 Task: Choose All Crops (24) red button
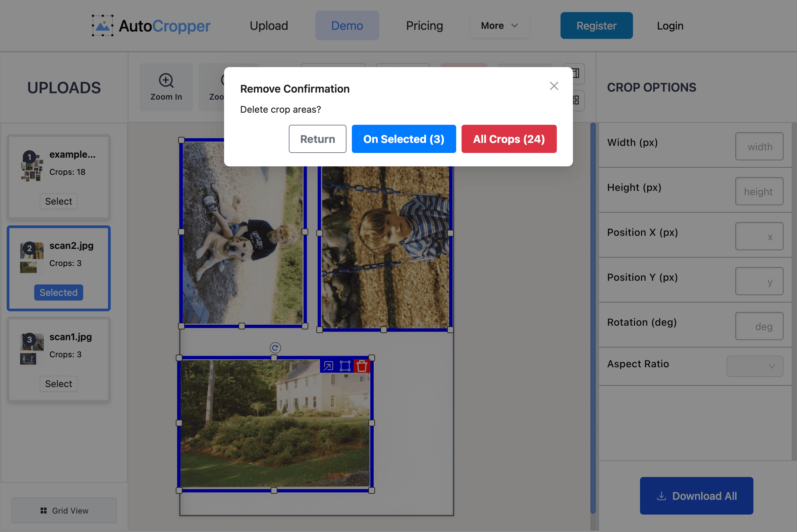tap(509, 139)
